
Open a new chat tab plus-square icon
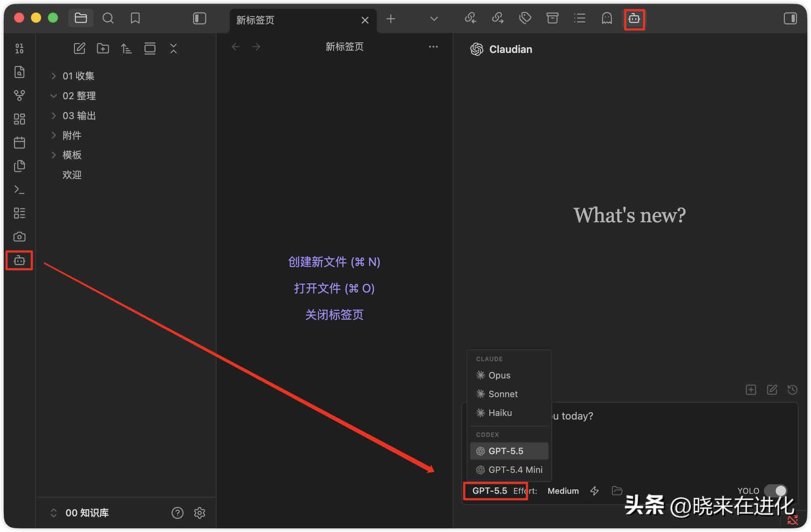click(x=751, y=389)
